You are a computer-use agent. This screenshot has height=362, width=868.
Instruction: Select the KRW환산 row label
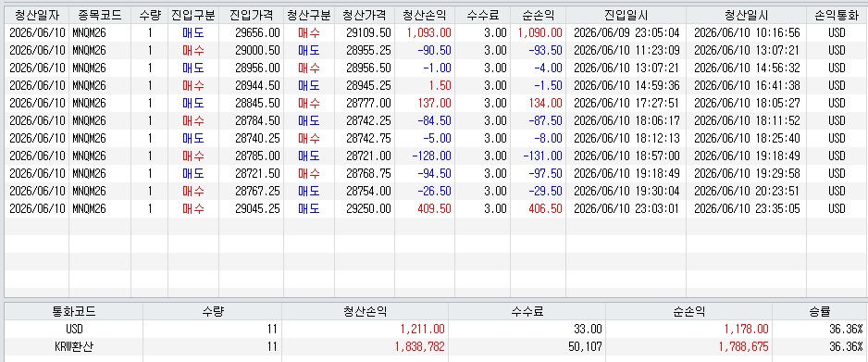point(74,347)
